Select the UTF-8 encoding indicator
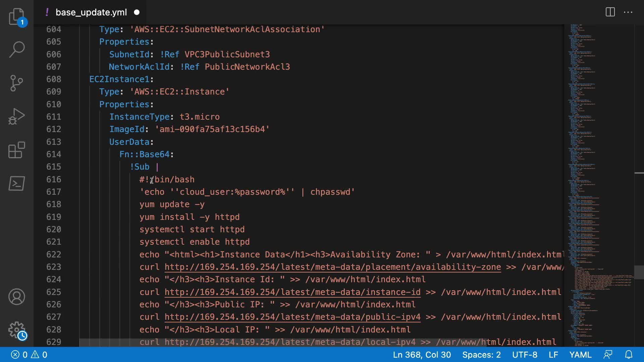The height and width of the screenshot is (362, 644). (x=525, y=355)
